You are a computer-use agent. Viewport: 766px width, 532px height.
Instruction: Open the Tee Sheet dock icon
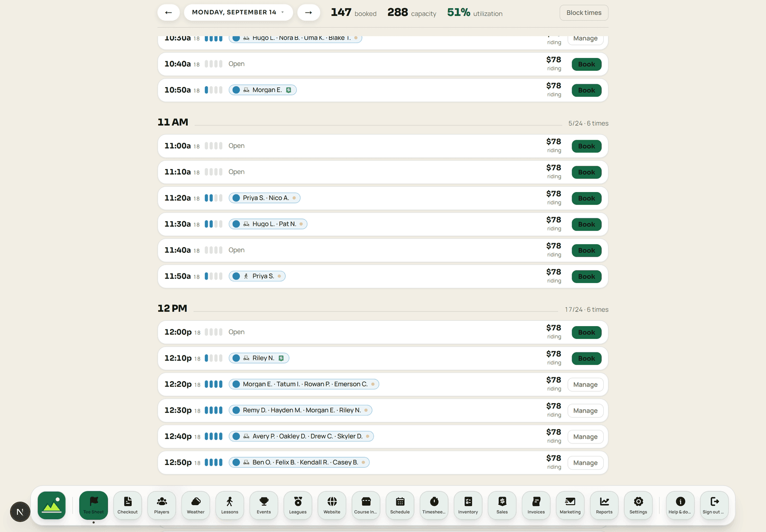coord(93,505)
